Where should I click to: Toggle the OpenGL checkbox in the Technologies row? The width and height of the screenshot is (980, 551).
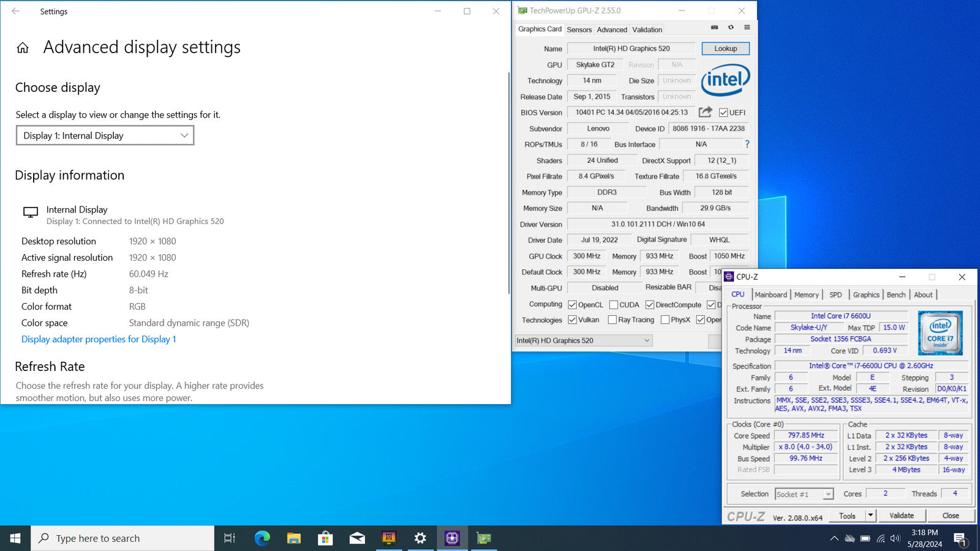click(700, 320)
